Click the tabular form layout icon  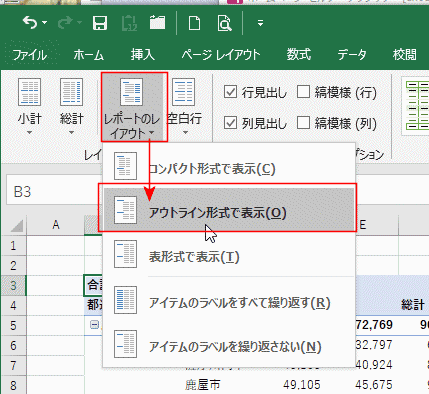(125, 254)
